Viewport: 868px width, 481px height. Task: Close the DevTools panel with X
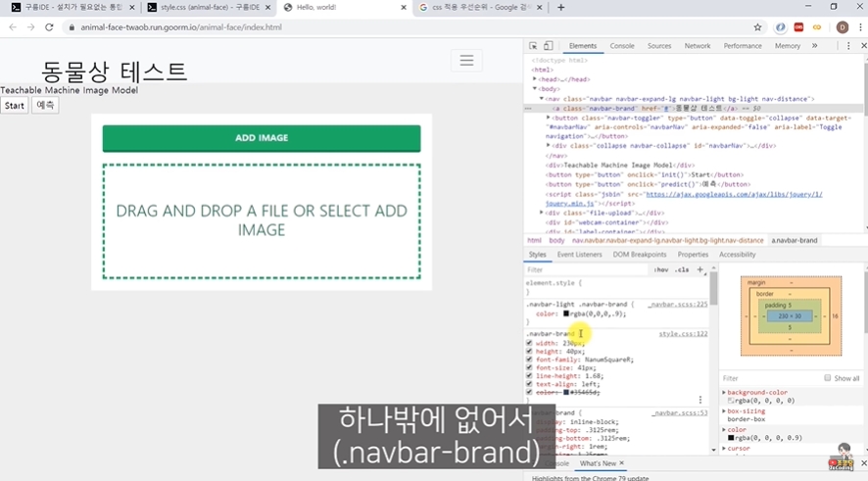[x=863, y=46]
